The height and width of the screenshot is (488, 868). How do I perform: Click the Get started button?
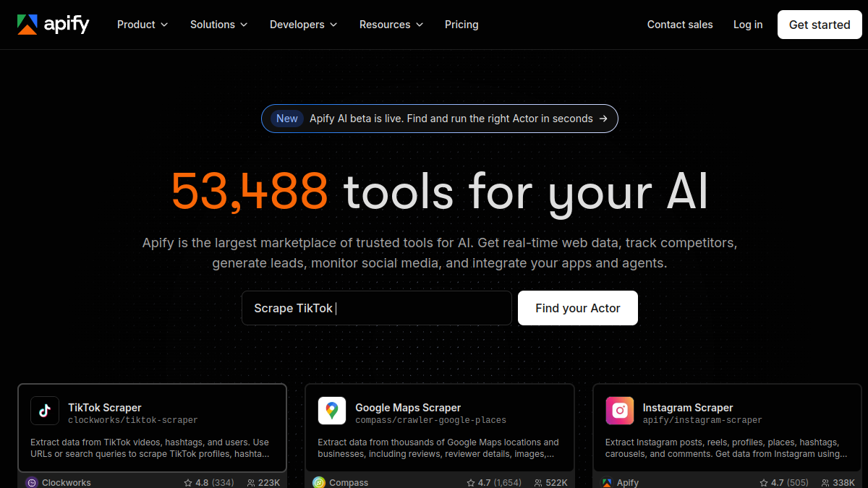coord(820,25)
